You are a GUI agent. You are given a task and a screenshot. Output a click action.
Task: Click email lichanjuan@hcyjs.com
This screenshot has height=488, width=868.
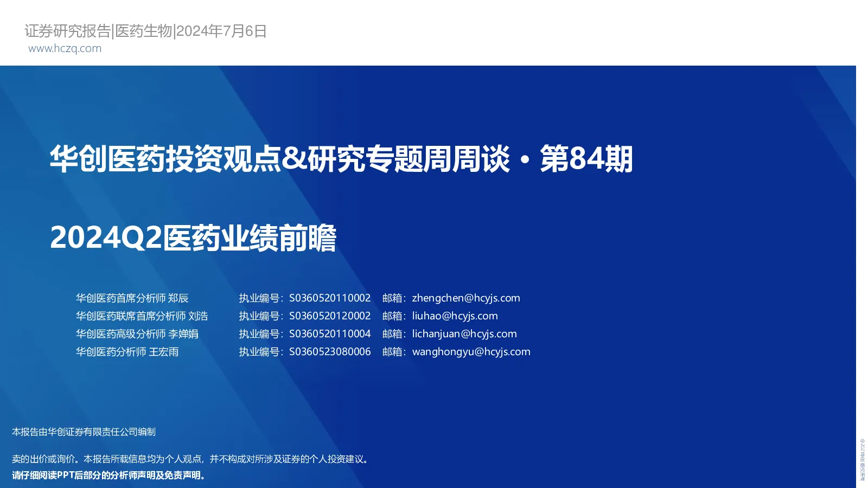[x=464, y=334]
